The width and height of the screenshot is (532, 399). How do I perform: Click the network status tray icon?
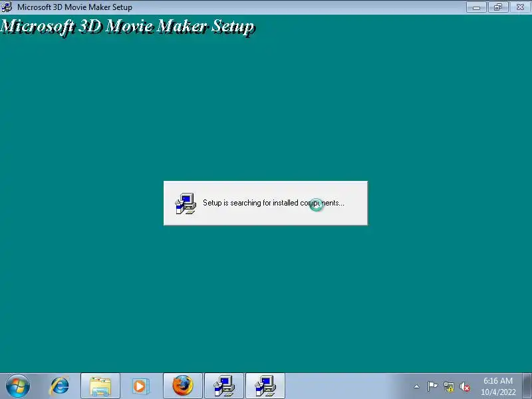tap(448, 386)
